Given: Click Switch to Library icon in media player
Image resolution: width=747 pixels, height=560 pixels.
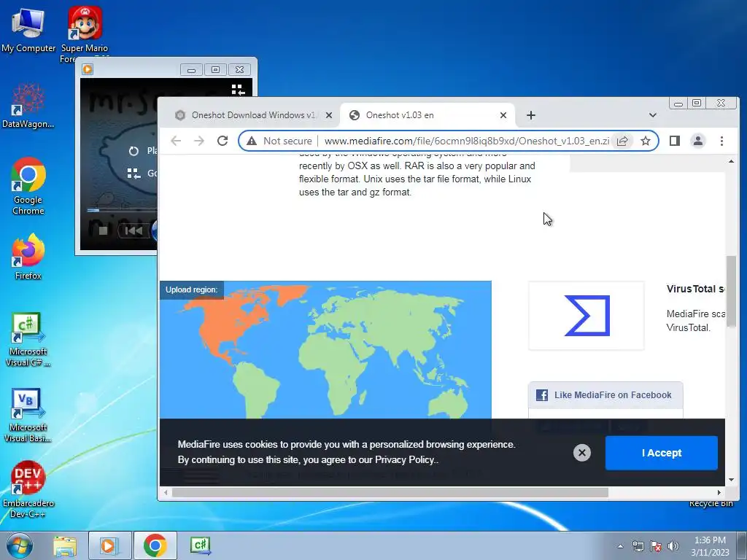Looking at the screenshot, I should click(x=238, y=90).
